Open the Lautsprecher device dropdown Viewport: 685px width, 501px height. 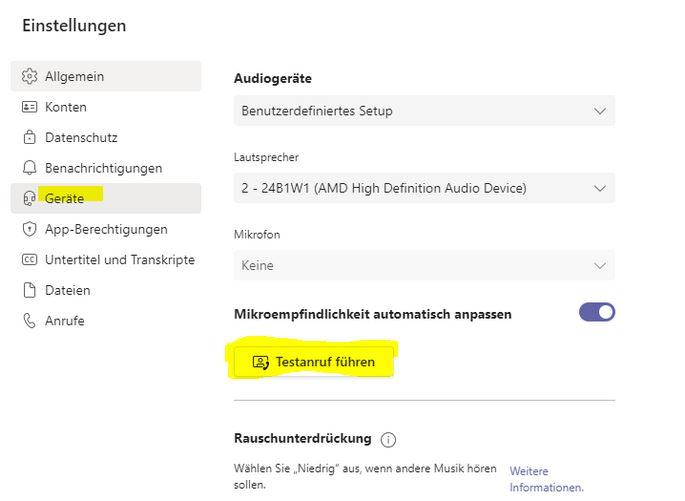[424, 188]
